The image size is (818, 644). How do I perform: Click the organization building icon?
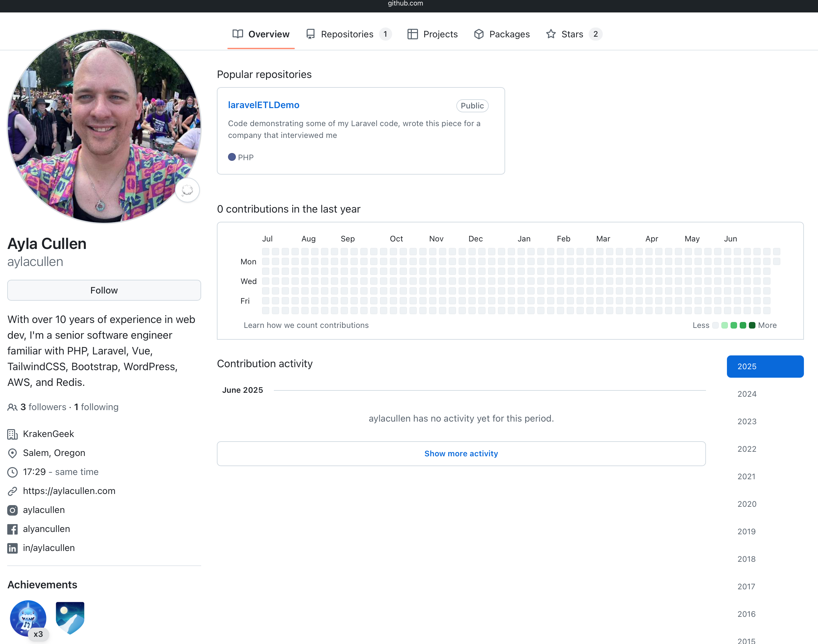pyautogui.click(x=12, y=434)
